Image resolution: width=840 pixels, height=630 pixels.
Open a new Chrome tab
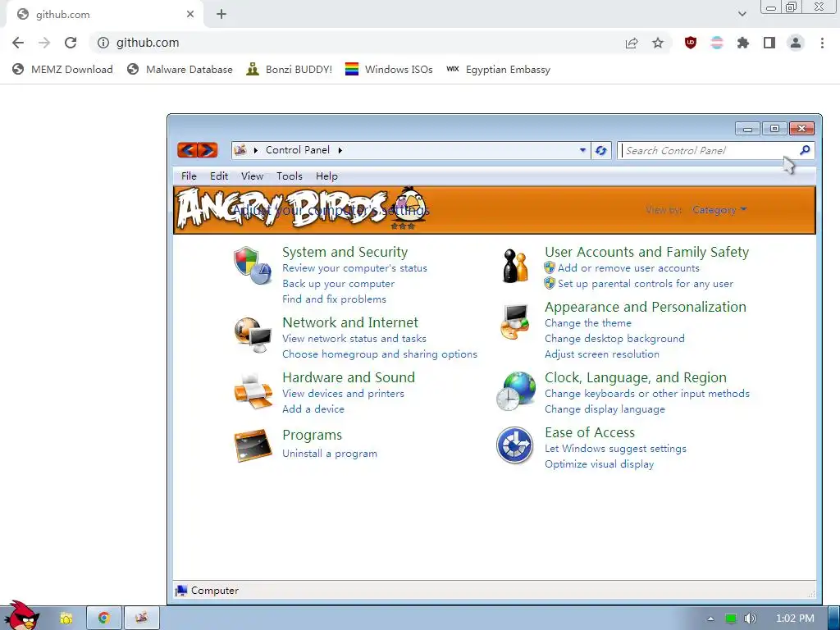pos(221,15)
